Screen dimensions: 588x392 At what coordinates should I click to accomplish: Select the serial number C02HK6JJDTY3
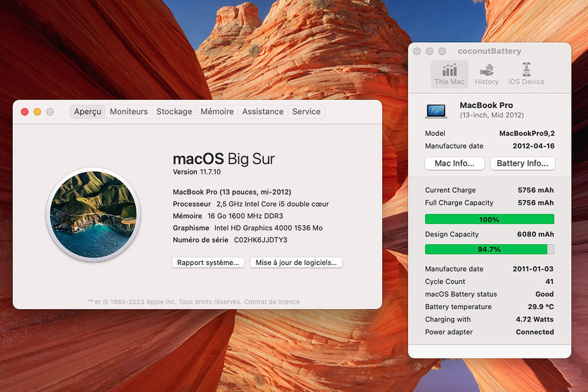click(x=260, y=240)
